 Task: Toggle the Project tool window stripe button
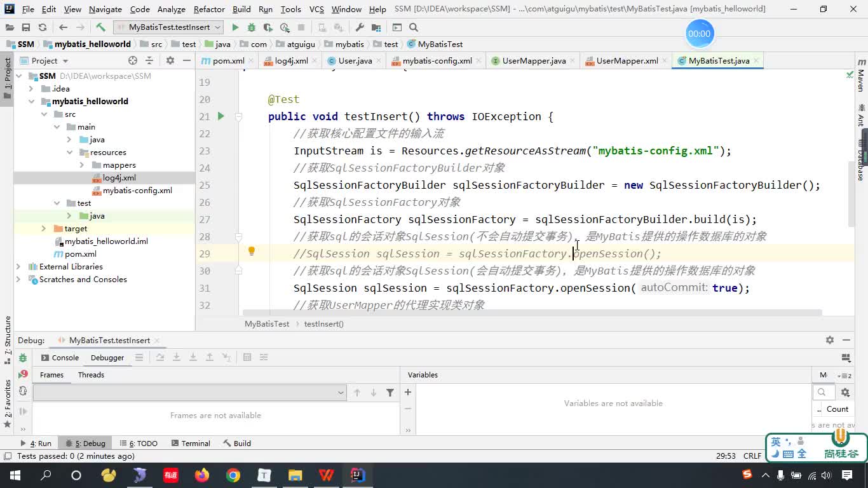point(7,79)
